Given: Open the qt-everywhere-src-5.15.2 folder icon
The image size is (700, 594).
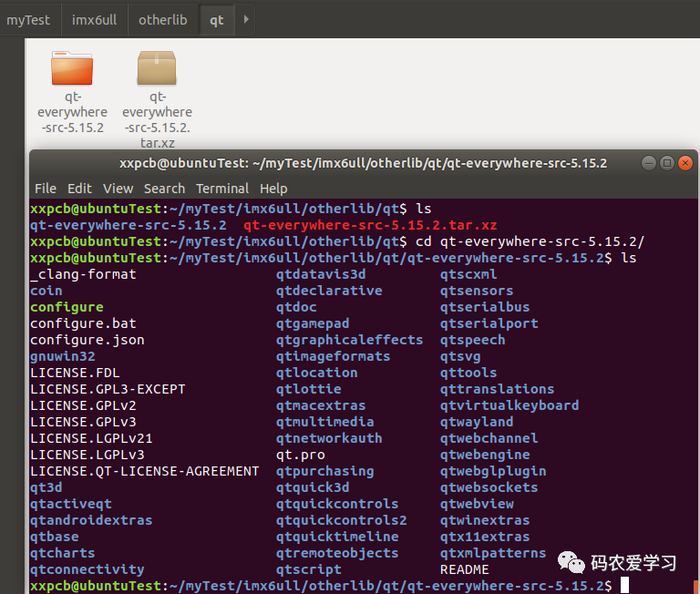Looking at the screenshot, I should 72,67.
